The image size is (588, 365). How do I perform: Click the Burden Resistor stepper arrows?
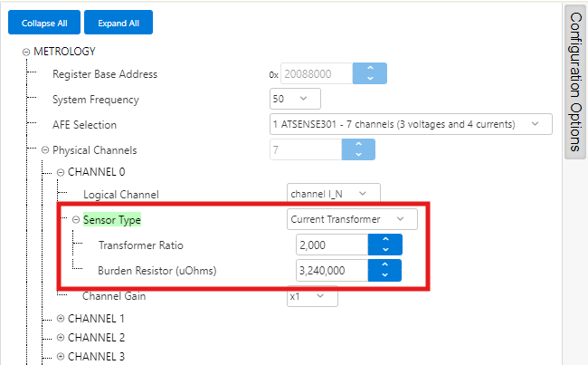pos(384,270)
